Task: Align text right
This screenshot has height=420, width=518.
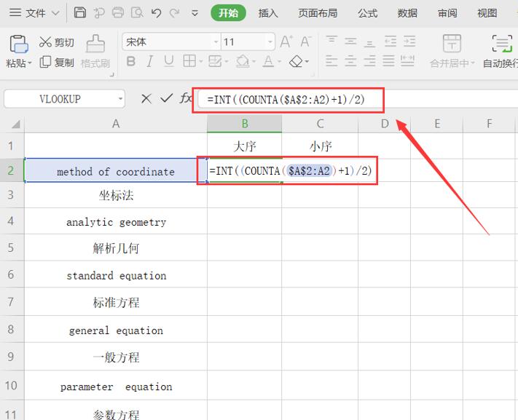Action: pos(369,61)
